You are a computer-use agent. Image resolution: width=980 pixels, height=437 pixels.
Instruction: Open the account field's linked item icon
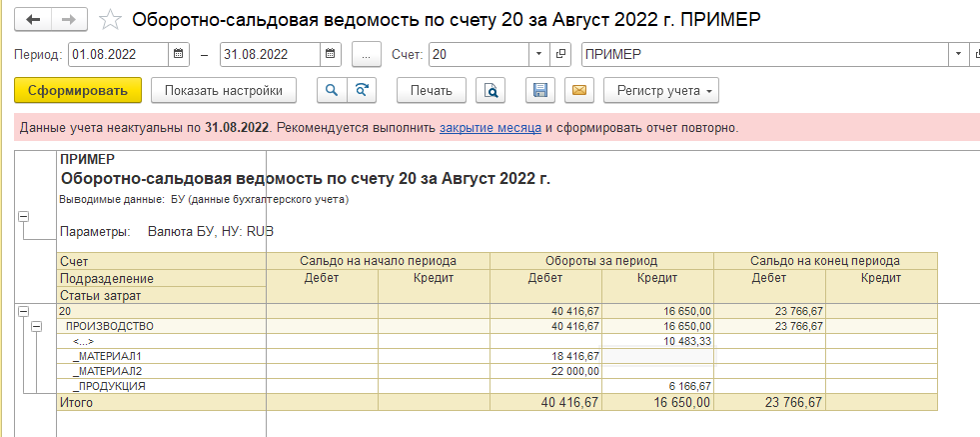(x=561, y=53)
